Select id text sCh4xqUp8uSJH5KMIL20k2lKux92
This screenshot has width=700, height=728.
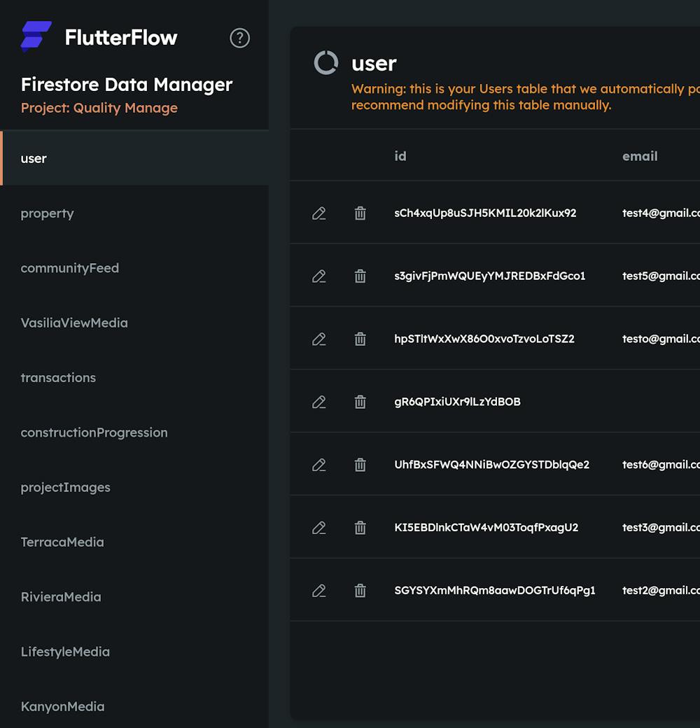(485, 213)
